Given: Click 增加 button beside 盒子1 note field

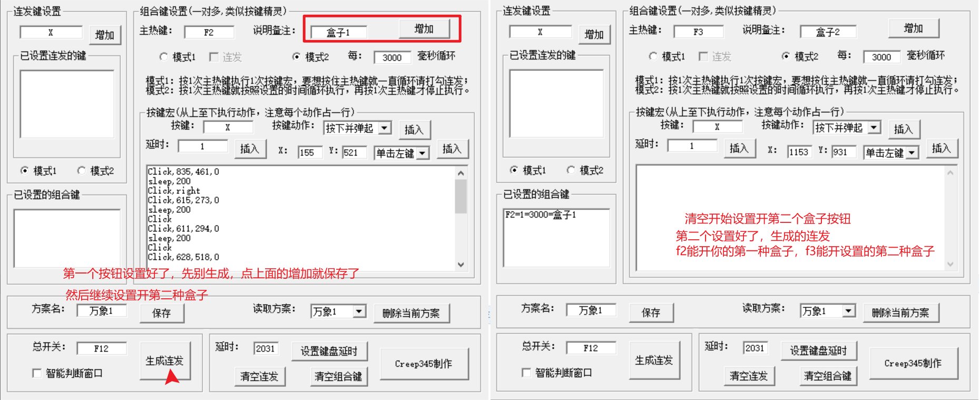Looking at the screenshot, I should point(424,29).
